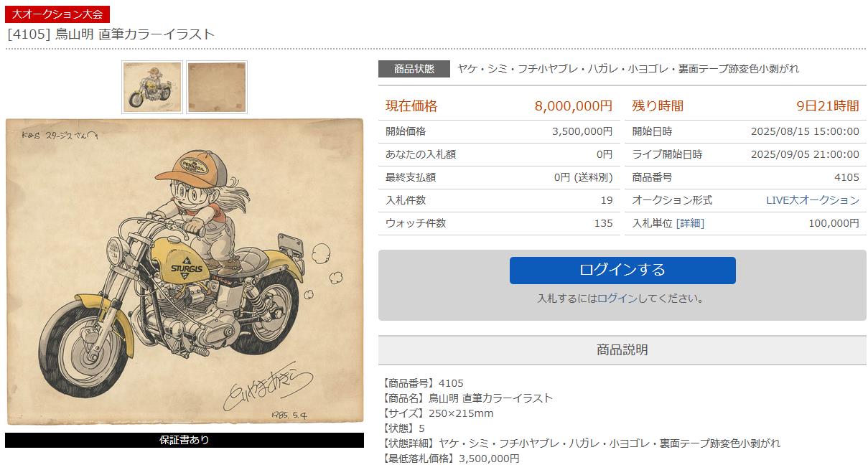Image resolution: width=868 pixels, height=465 pixels.
Task: Click the ライブ開始日時 date 2025/09/05 21:00:00
Action: [x=805, y=154]
